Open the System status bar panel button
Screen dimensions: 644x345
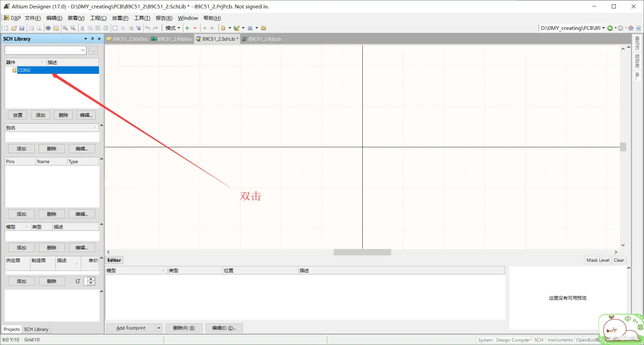coord(485,340)
